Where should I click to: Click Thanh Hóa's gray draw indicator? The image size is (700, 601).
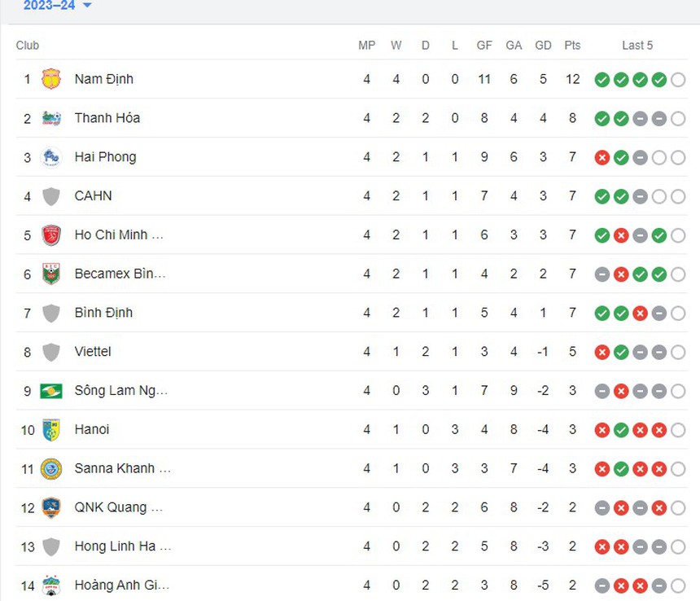(640, 118)
